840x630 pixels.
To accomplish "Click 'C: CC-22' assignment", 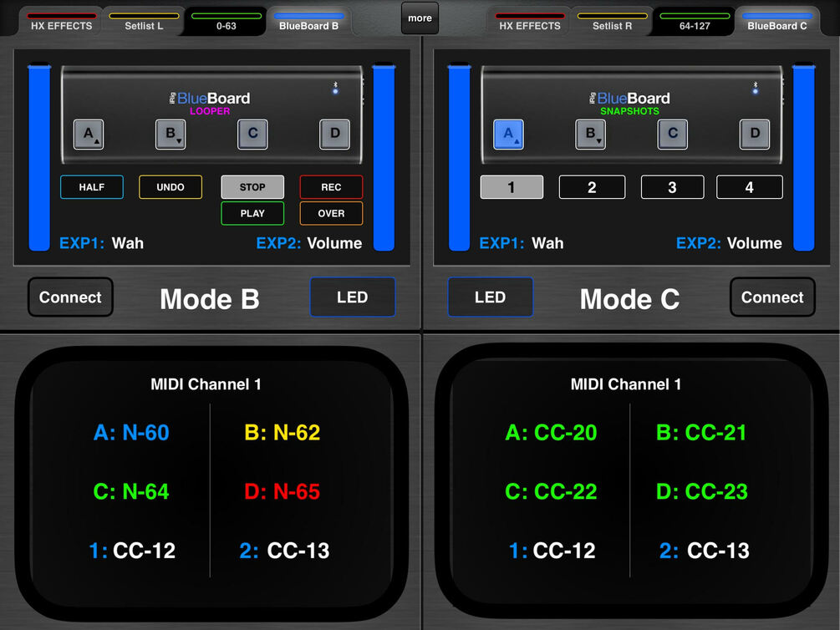I will click(552, 491).
